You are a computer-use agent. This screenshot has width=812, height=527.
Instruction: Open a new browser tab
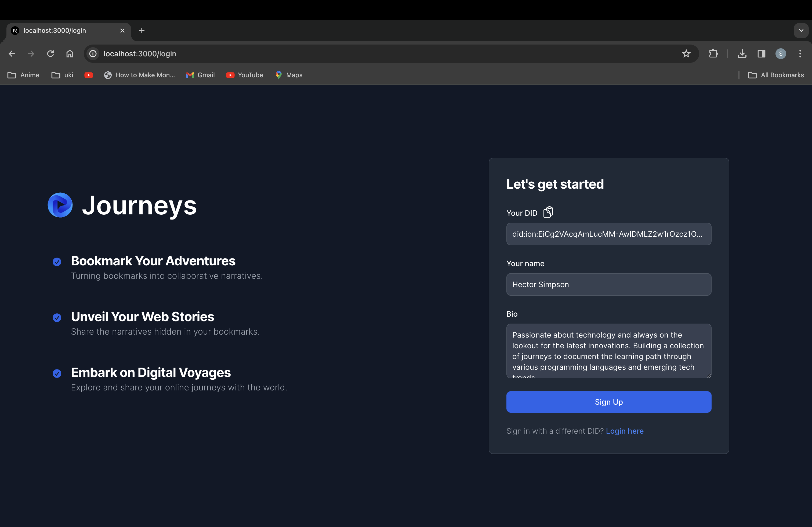pyautogui.click(x=142, y=31)
